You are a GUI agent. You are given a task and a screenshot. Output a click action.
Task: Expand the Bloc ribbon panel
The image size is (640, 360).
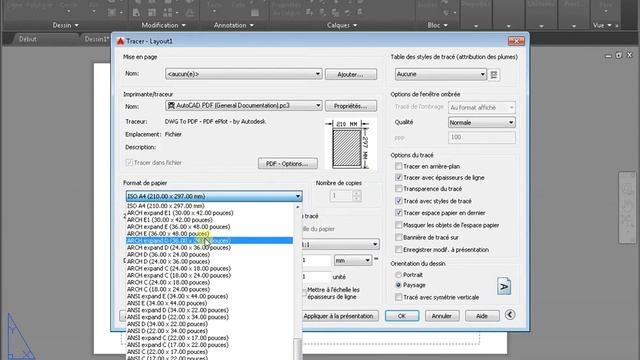tap(438, 25)
